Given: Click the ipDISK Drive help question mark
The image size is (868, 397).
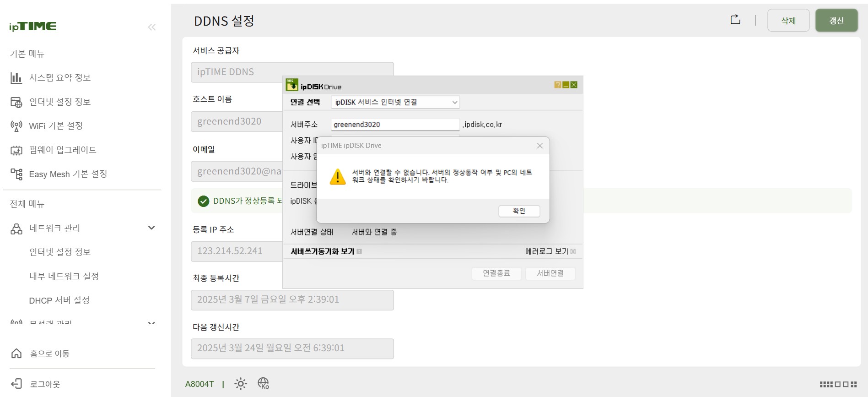Looking at the screenshot, I should point(558,85).
